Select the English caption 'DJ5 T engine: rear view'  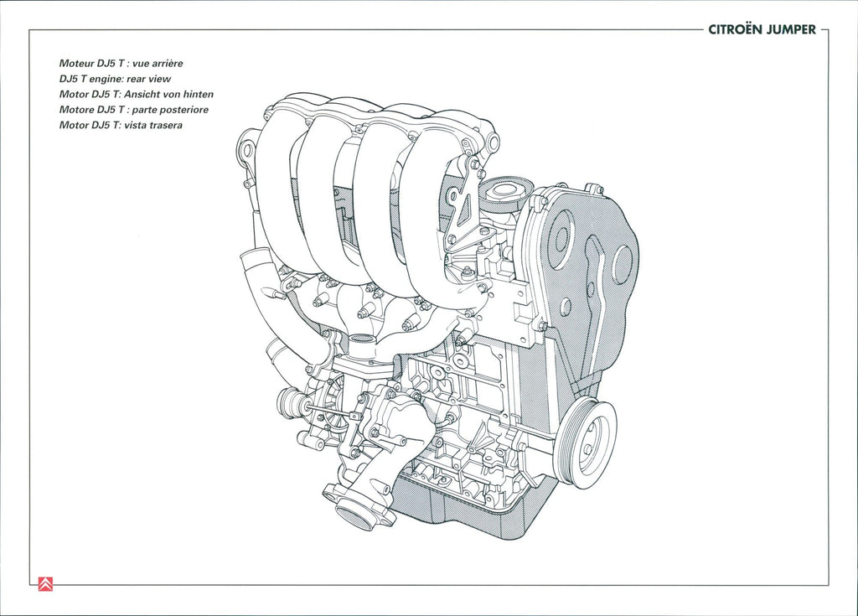(x=115, y=79)
